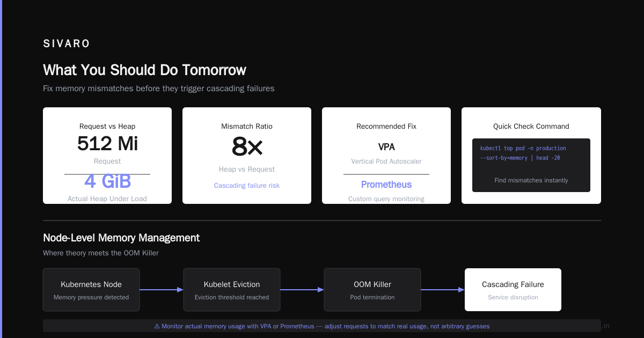Select the Eviction threshold reached caption
644x338 pixels.
(x=232, y=297)
